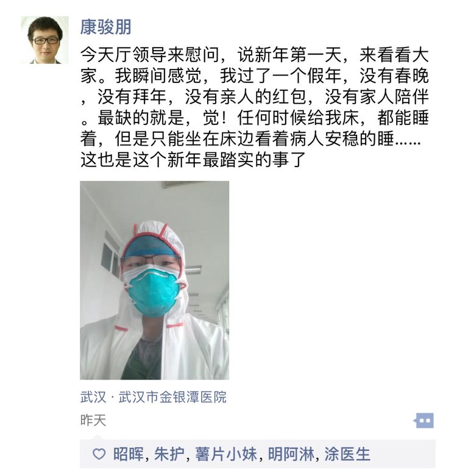Screen dimensions: 457x476
Task: View the attached protective-suit selfie photo
Action: [x=154, y=280]
